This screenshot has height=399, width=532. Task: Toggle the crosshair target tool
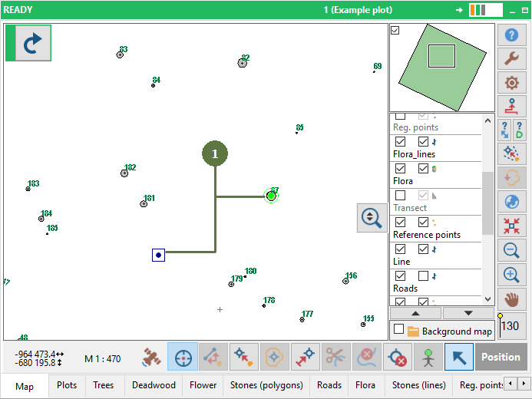(x=183, y=357)
